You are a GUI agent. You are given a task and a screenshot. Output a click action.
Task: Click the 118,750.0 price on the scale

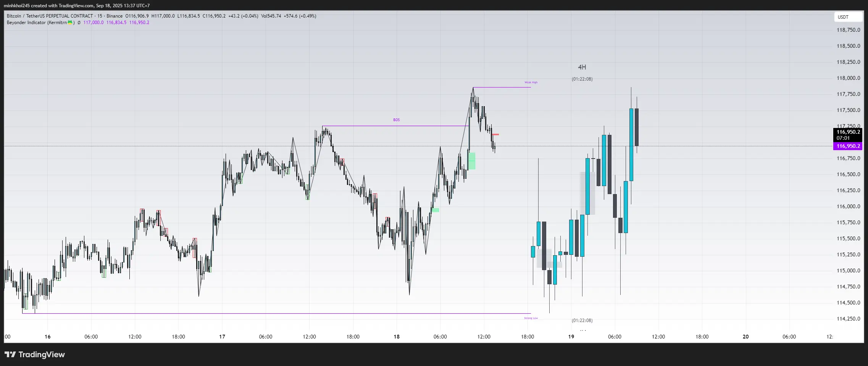coord(848,30)
